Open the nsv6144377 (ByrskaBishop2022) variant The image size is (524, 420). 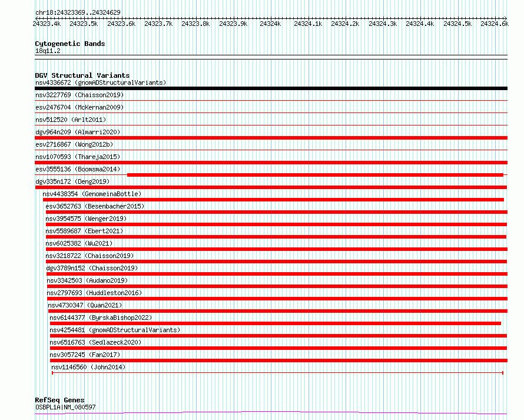click(x=101, y=318)
